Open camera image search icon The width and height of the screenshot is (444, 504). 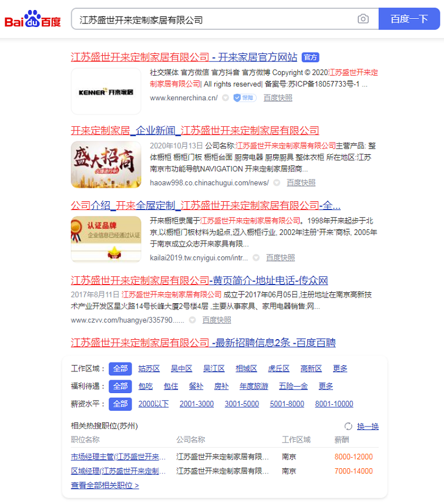(x=363, y=19)
